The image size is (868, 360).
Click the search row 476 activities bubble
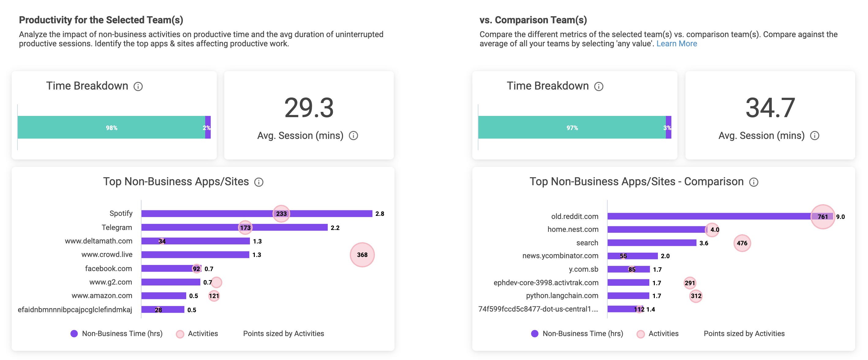pyautogui.click(x=742, y=243)
